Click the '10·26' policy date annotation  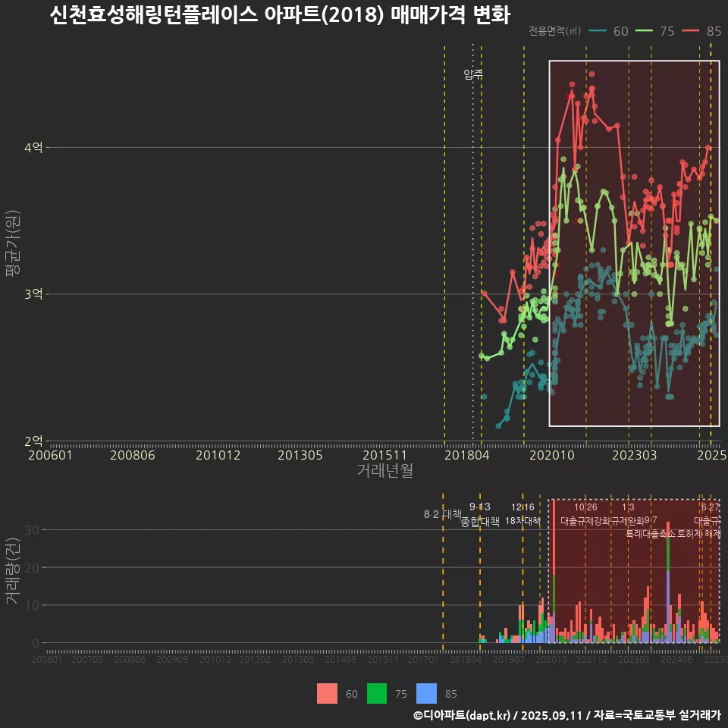[x=585, y=507]
